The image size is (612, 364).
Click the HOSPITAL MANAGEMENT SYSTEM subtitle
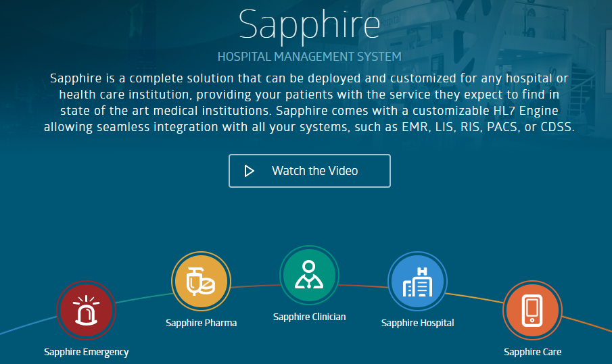pyautogui.click(x=309, y=57)
